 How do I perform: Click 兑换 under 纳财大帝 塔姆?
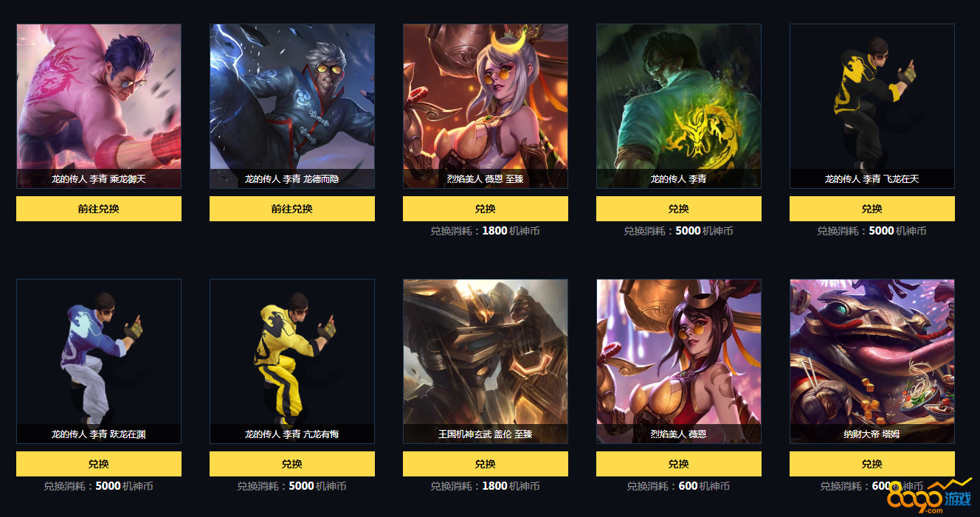point(872,464)
